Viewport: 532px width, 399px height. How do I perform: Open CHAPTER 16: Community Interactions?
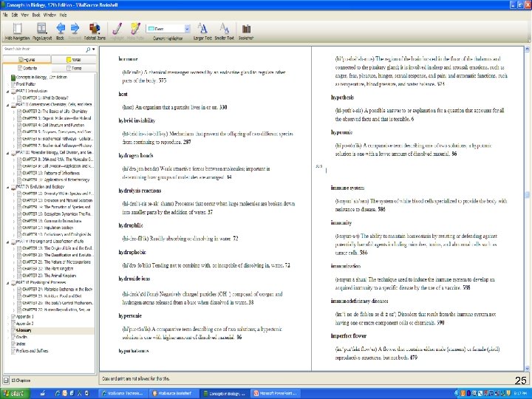(x=52, y=221)
